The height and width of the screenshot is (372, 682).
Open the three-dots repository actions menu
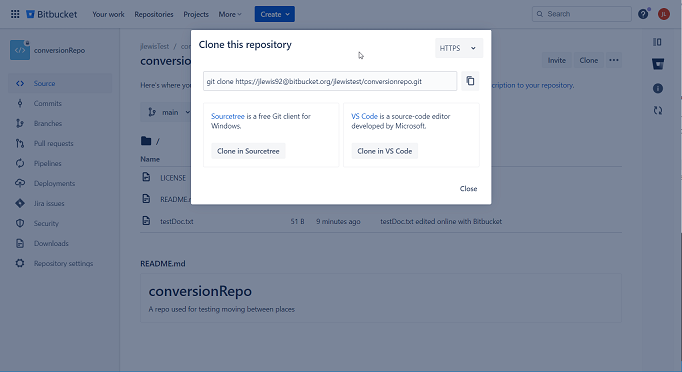614,60
